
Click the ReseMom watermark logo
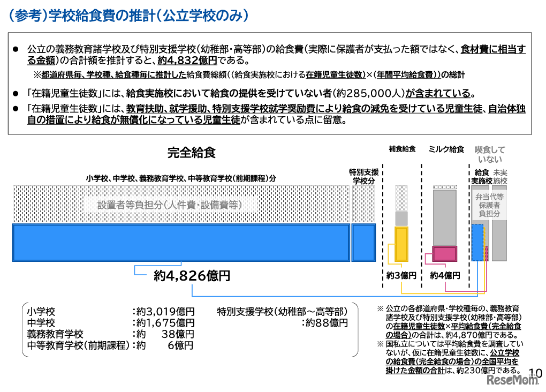[x=513, y=381]
